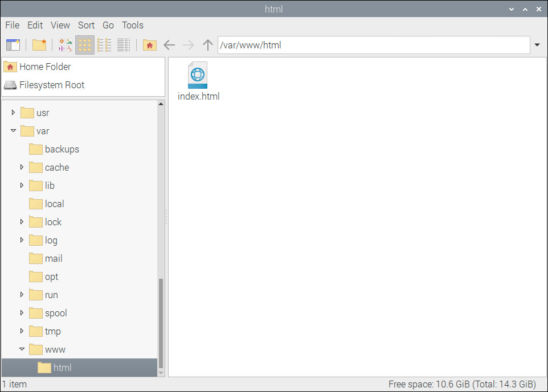Switch to detailed list view
The height and width of the screenshot is (392, 548).
coord(124,45)
